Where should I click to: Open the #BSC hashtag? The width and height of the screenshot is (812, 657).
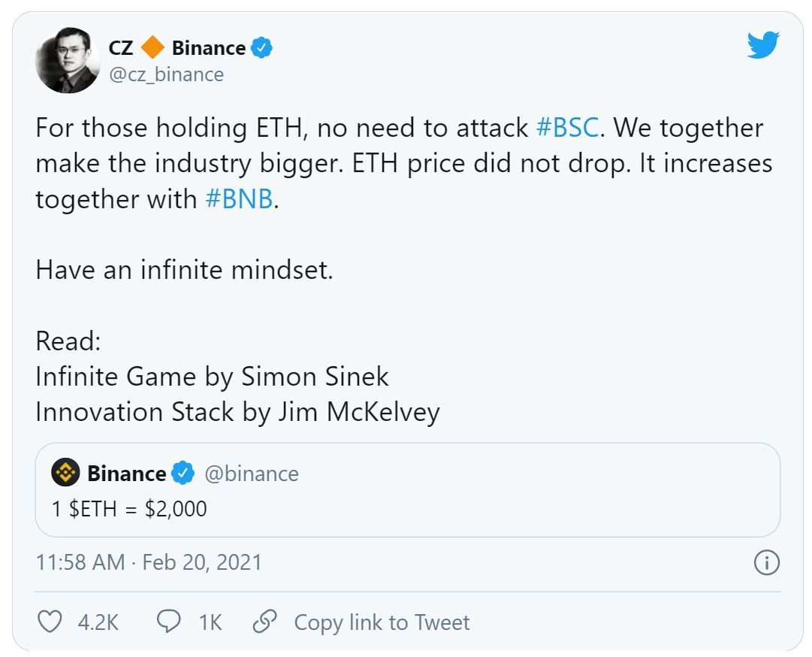click(567, 128)
